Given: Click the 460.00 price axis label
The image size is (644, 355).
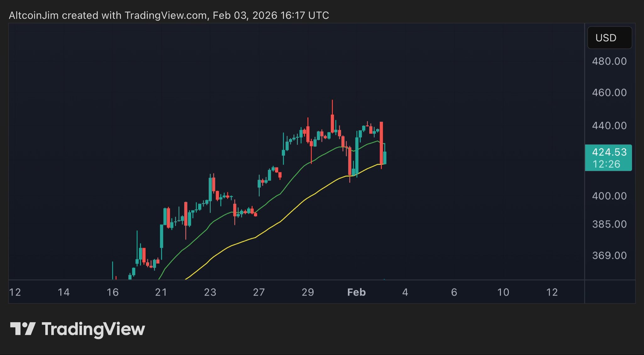Looking at the screenshot, I should pos(609,93).
